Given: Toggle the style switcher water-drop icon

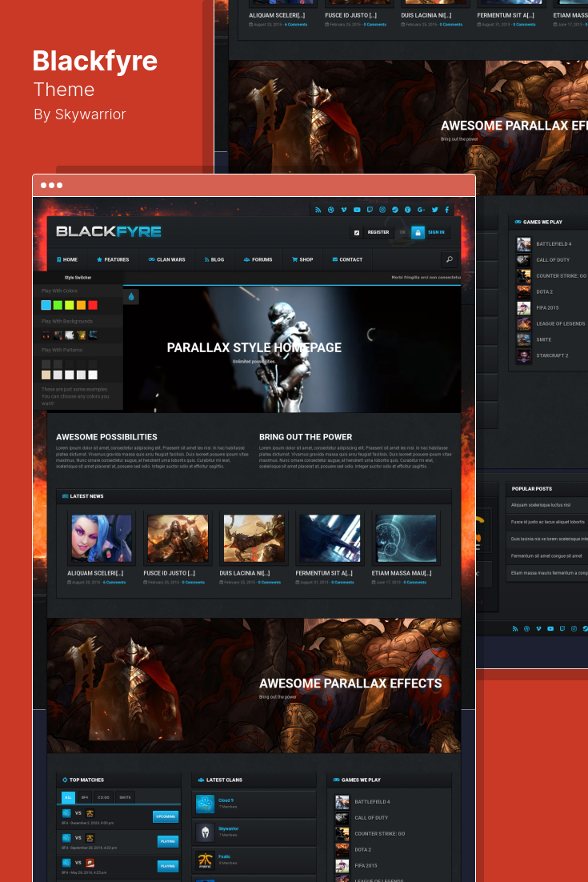Looking at the screenshot, I should [131, 296].
